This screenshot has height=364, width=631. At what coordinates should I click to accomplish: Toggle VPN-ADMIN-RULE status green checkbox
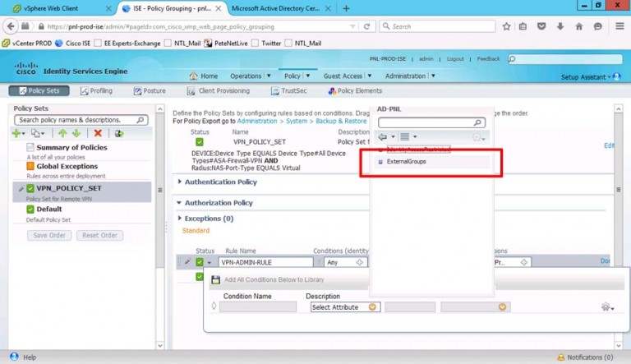pos(200,262)
